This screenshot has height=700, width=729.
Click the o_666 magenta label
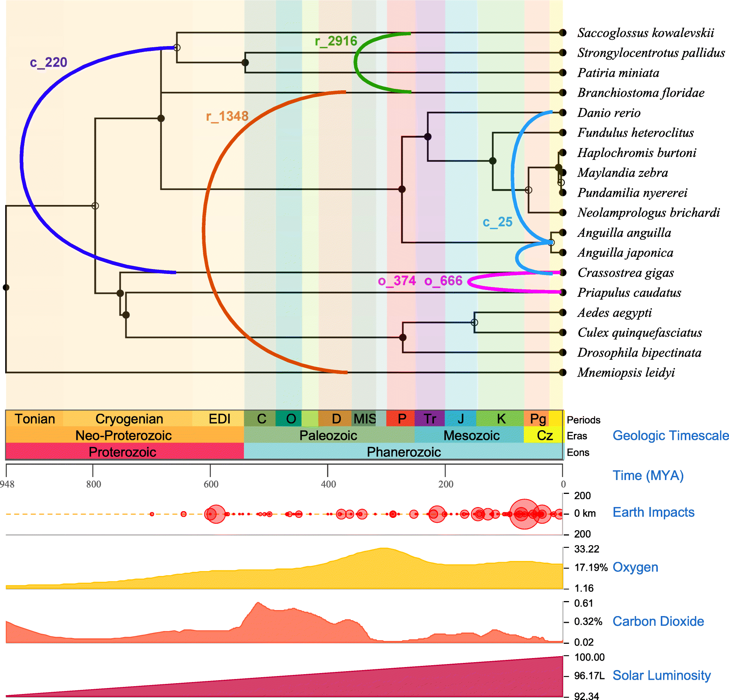444,281
